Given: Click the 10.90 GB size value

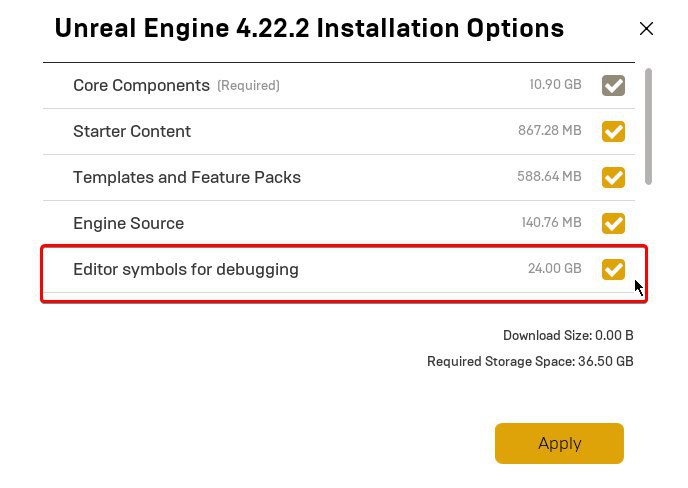Looking at the screenshot, I should click(x=555, y=84).
